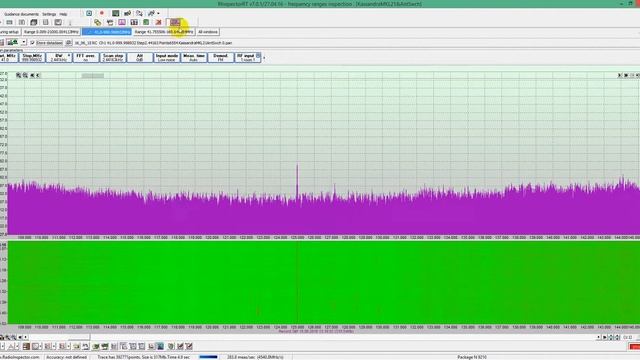
Task: Open the All windows tab
Action: 208,32
